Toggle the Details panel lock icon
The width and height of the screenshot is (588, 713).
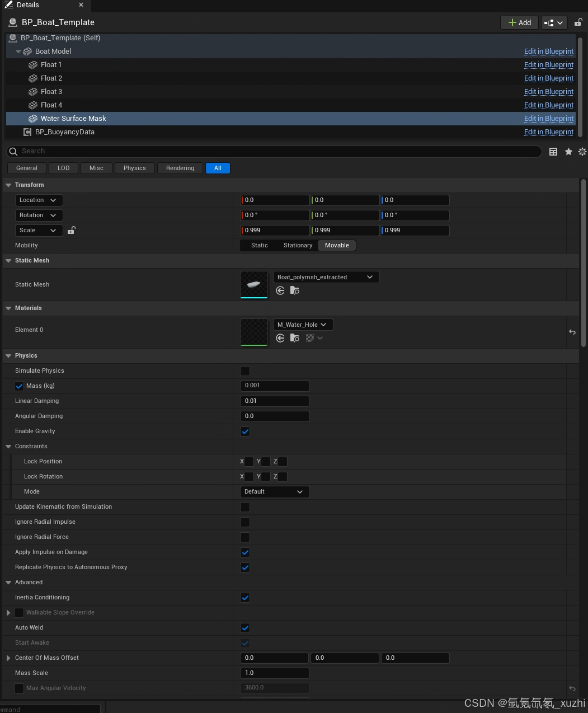578,22
